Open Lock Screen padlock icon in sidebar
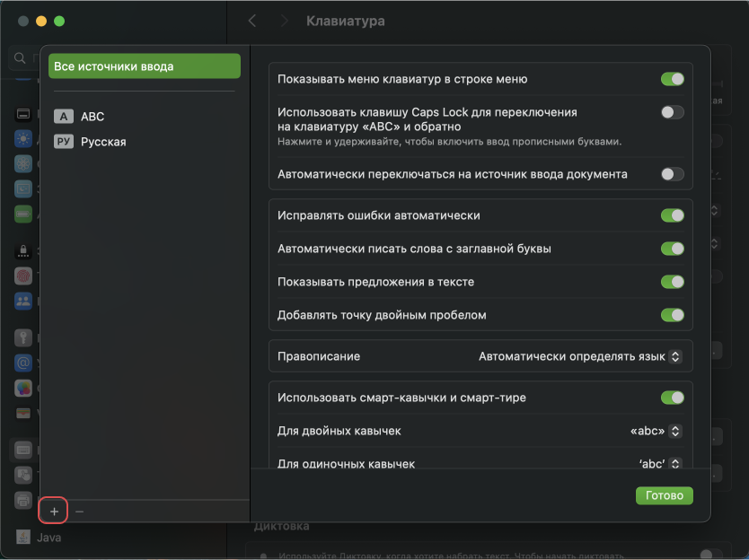Viewport: 749px width, 560px height. pos(23,250)
